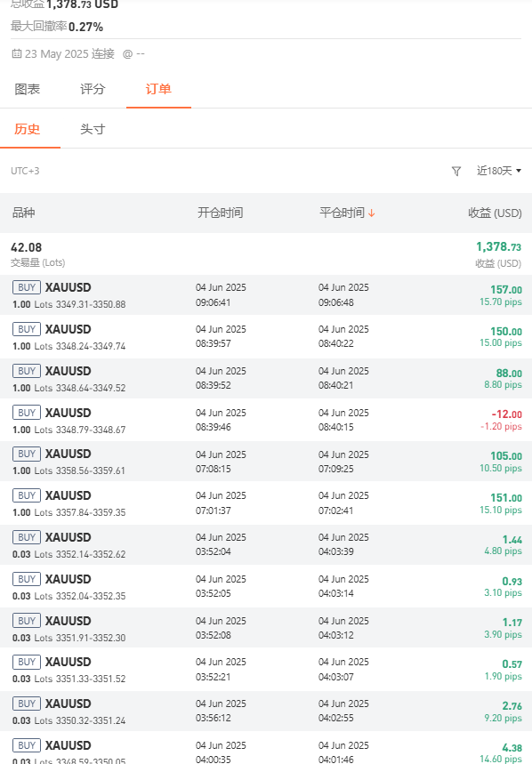Click the BUY badge on the 105.00 trade
The height and width of the screenshot is (764, 532).
[x=27, y=454]
